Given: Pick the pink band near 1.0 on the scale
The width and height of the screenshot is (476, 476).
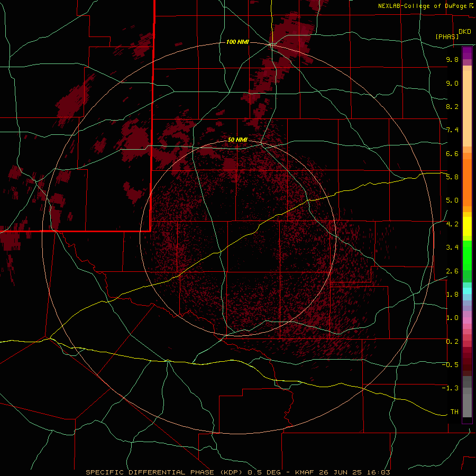Looking at the screenshot, I should [x=467, y=321].
